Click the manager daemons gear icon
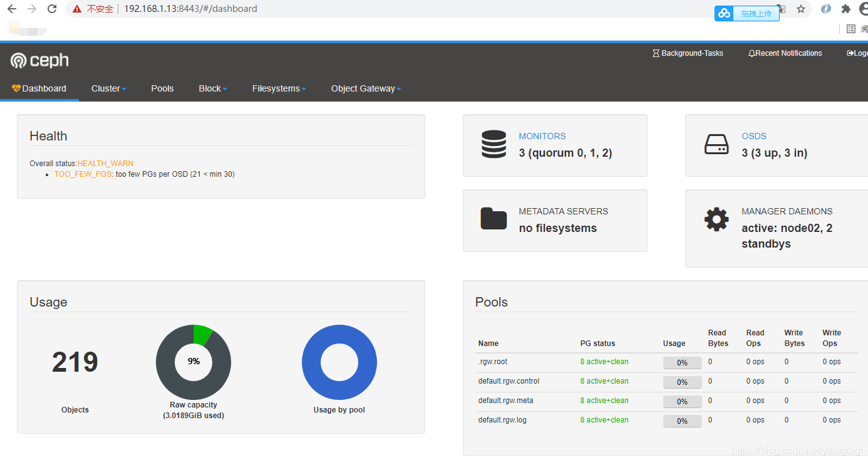868x462 pixels. point(716,219)
